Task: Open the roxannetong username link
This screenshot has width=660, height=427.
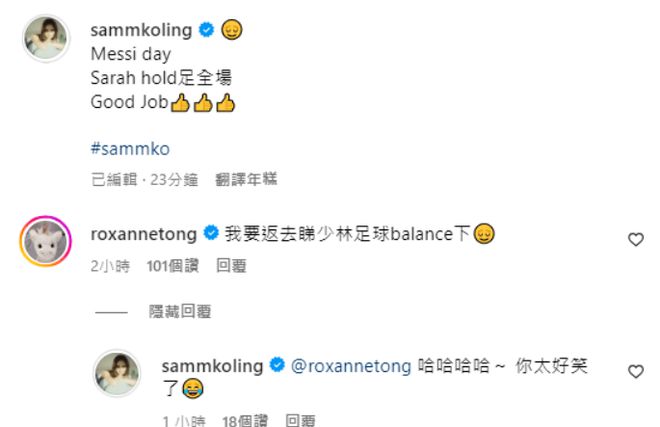Action: point(144,234)
